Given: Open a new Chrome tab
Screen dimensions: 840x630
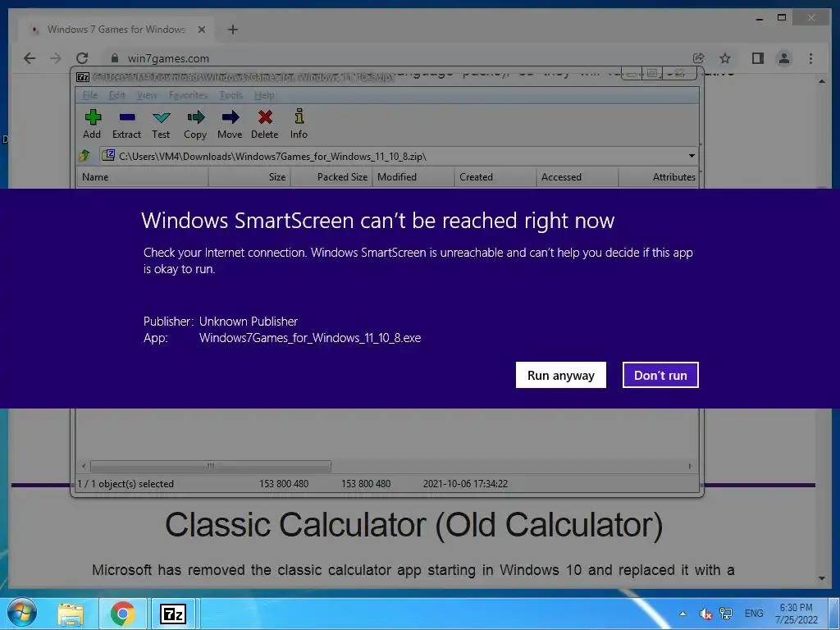Looking at the screenshot, I should [232, 30].
